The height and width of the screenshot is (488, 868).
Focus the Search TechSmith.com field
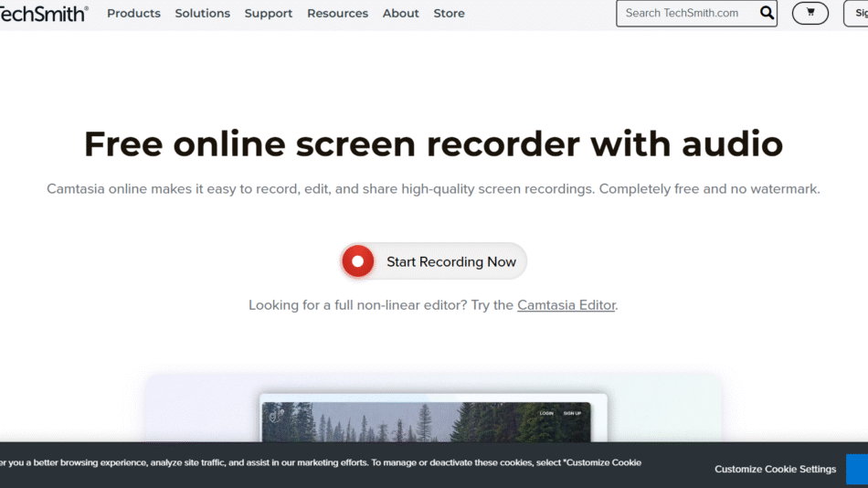point(685,14)
